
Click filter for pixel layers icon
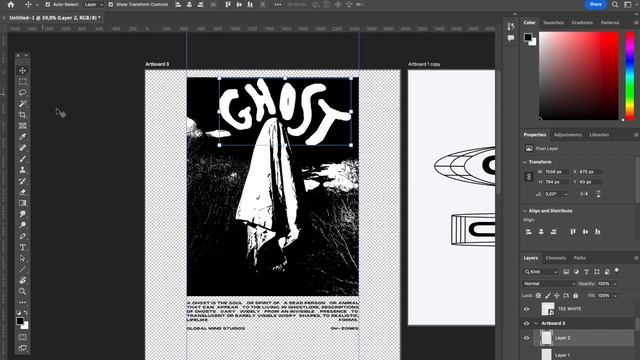click(566, 272)
